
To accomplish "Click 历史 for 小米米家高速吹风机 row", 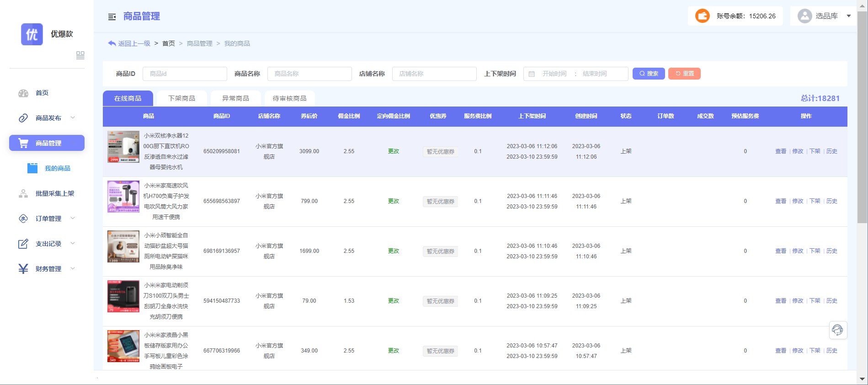I will (832, 201).
